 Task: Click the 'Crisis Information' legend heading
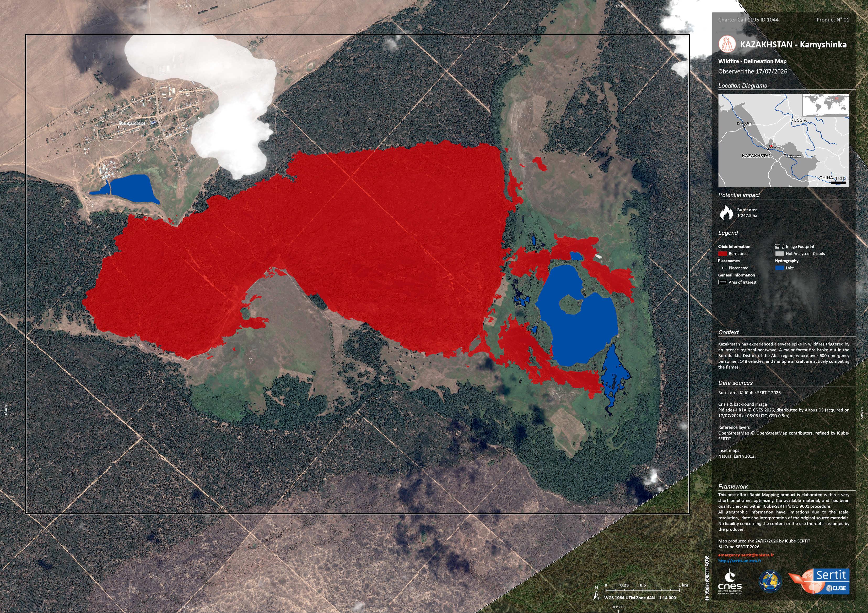point(734,246)
